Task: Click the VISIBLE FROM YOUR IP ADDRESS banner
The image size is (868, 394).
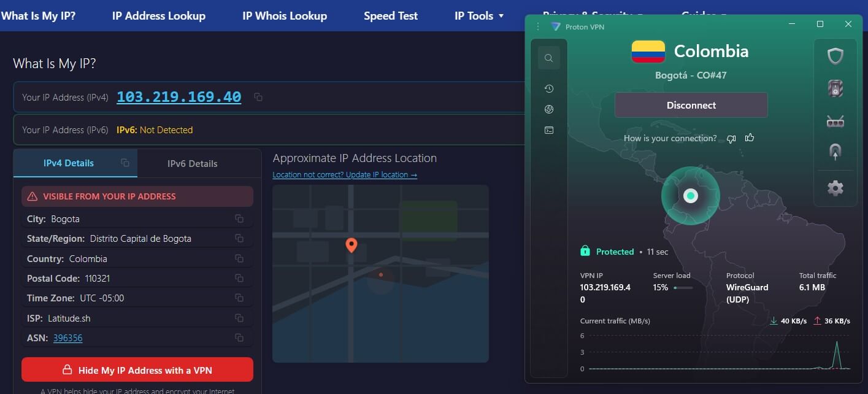Action: click(x=137, y=196)
